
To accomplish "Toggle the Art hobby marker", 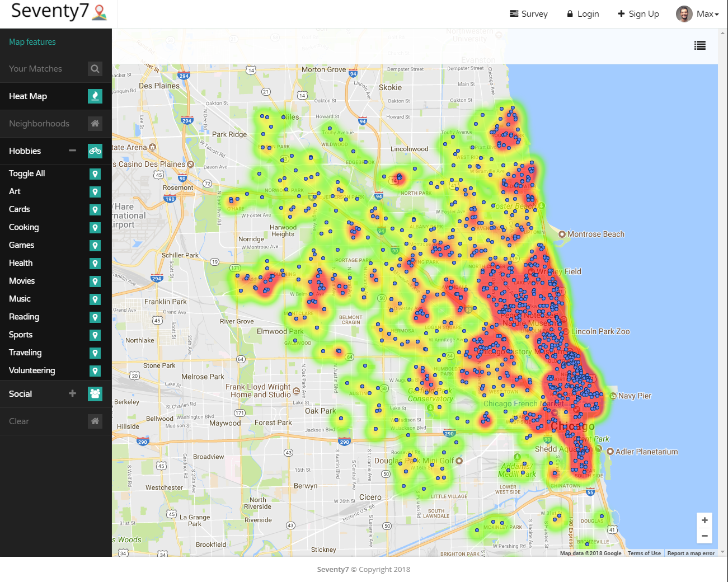I will (x=95, y=192).
